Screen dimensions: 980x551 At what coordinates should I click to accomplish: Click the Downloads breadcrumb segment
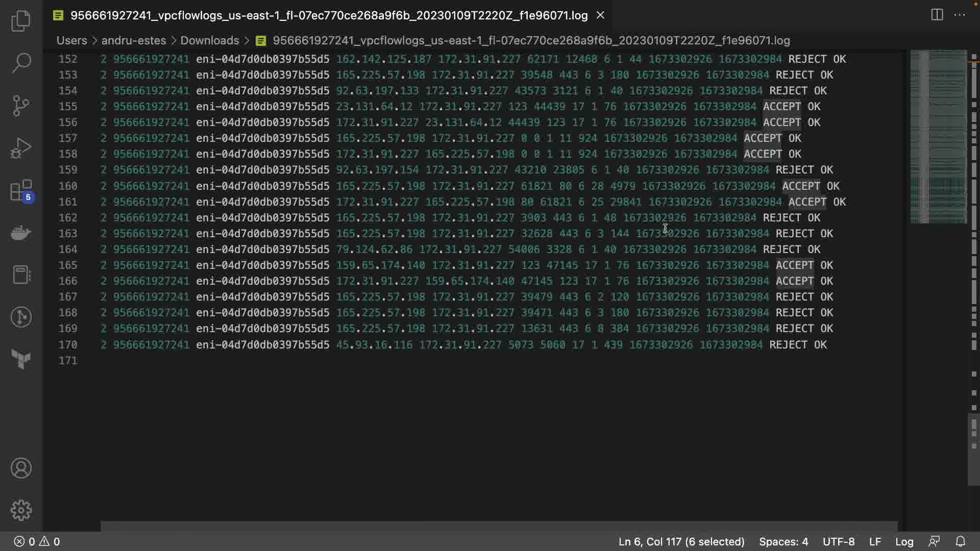pyautogui.click(x=209, y=40)
